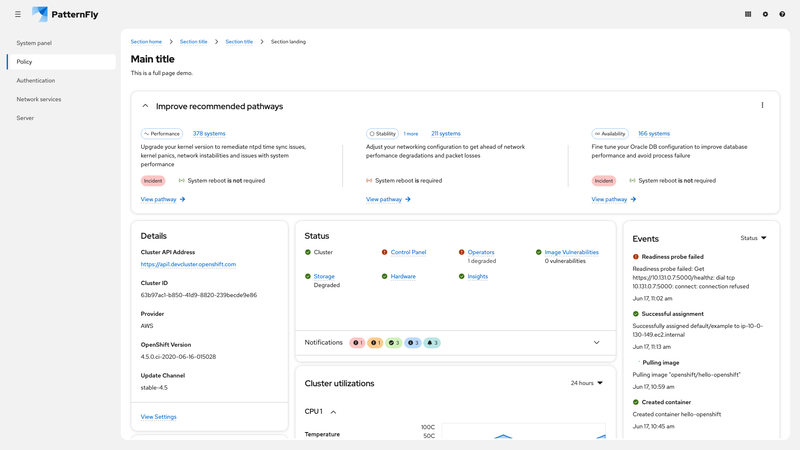Select Network services in the sidebar
The image size is (800, 450).
click(x=39, y=99)
